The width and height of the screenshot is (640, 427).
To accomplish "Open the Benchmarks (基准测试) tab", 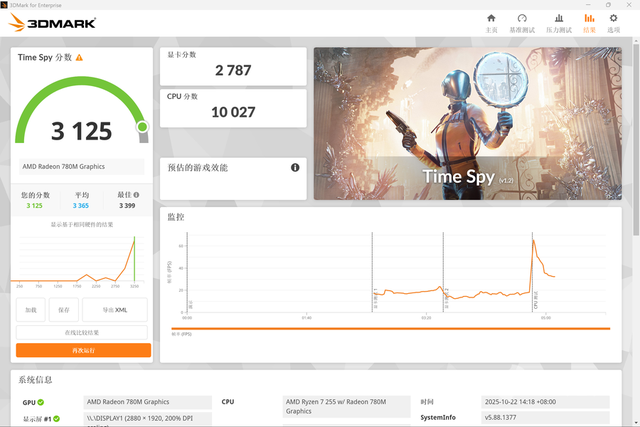I will coord(522,23).
